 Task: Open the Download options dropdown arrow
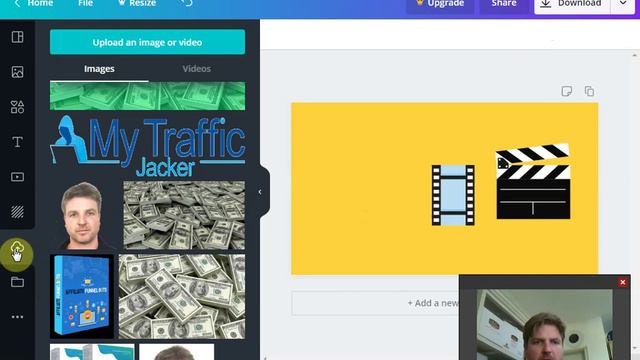coord(623,4)
